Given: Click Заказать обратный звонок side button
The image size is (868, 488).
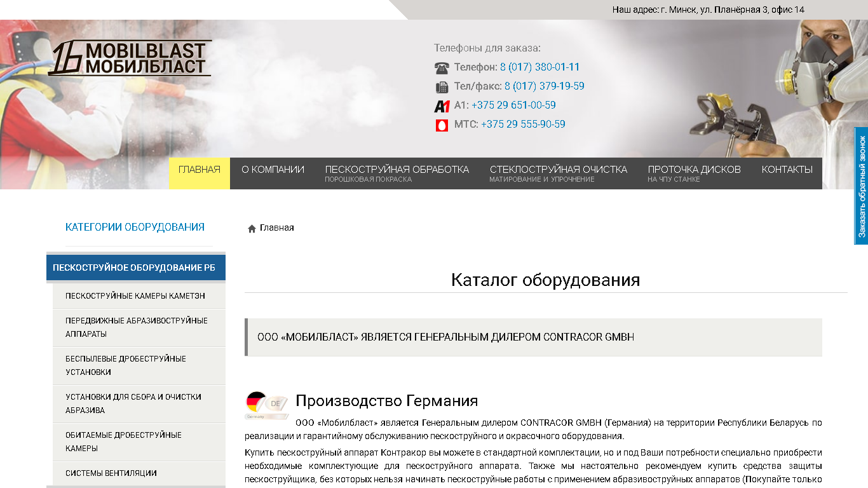Looking at the screenshot, I should click(x=861, y=186).
